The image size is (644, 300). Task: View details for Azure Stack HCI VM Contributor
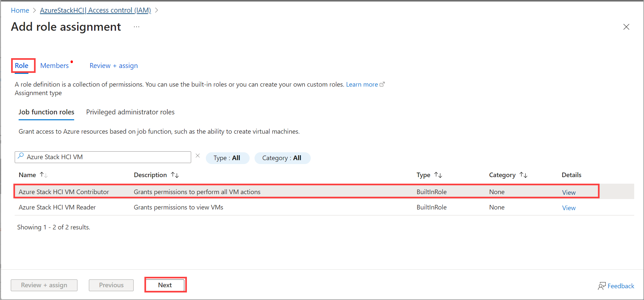(x=569, y=192)
